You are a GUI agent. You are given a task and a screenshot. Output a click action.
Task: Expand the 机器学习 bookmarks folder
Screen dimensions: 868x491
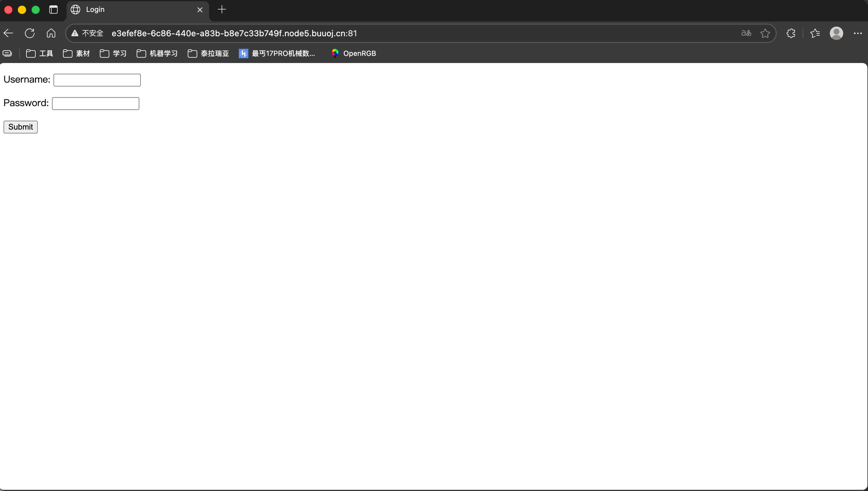pyautogui.click(x=157, y=53)
